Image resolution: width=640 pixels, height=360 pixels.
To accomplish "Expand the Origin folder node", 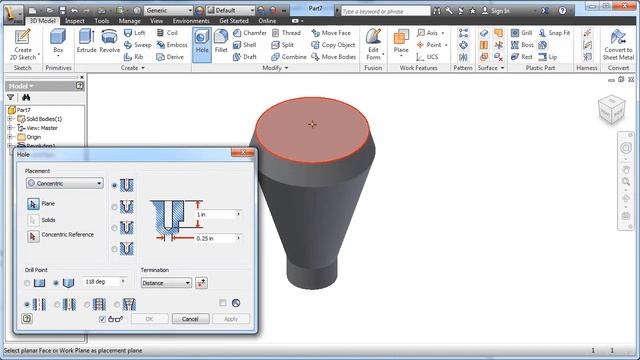I will coord(11,137).
